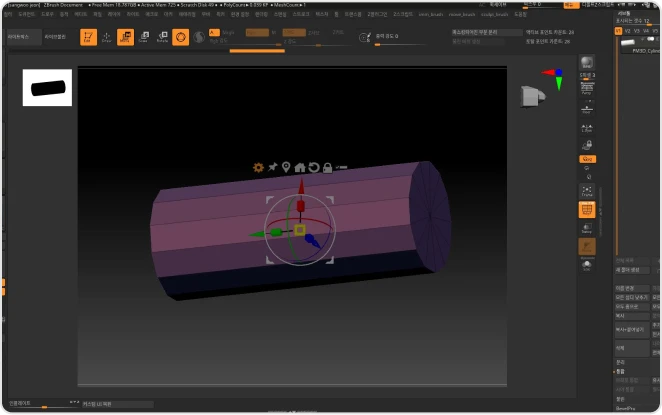Click the gizmo home reset icon
This screenshot has width=662, height=415.
pyautogui.click(x=300, y=167)
